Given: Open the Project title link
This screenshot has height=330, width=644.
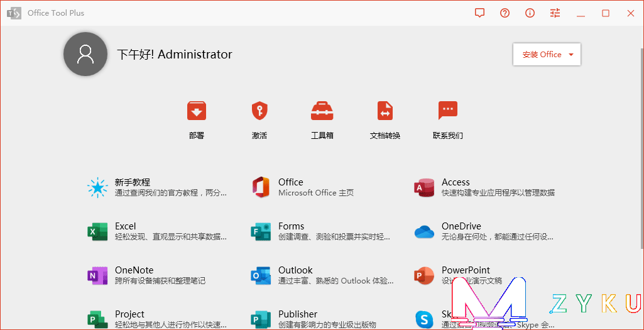Looking at the screenshot, I should [129, 314].
